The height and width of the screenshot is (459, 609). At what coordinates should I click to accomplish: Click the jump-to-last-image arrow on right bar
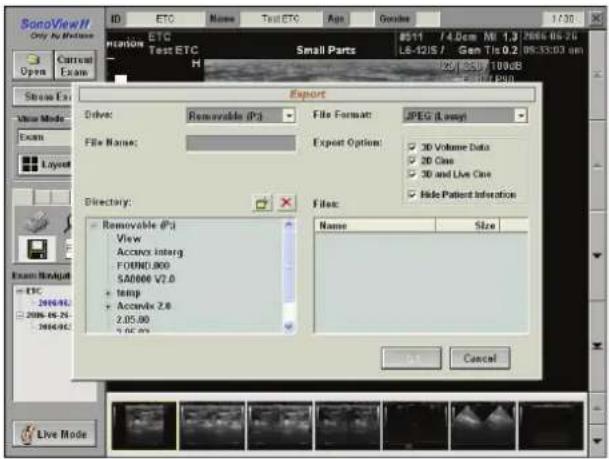pos(597,345)
